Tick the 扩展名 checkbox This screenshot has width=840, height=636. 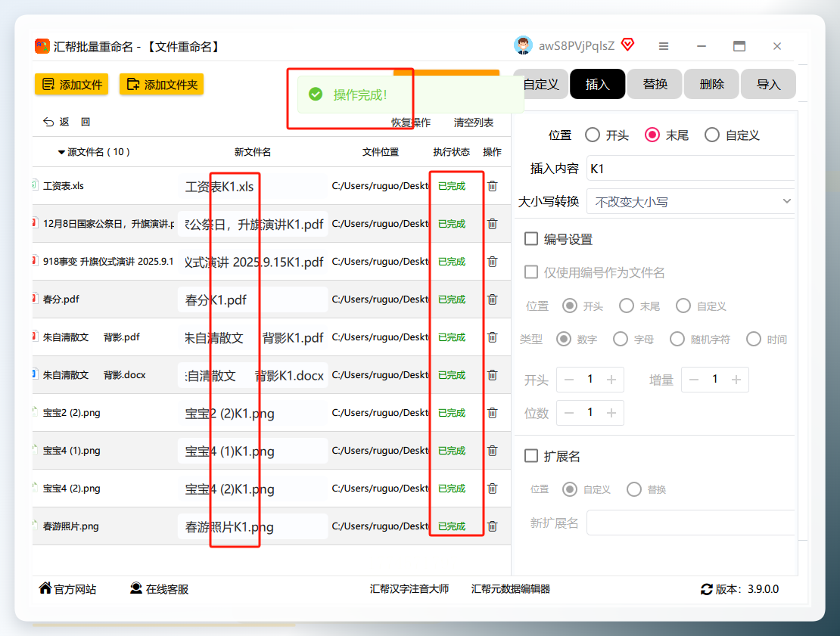pyautogui.click(x=531, y=456)
